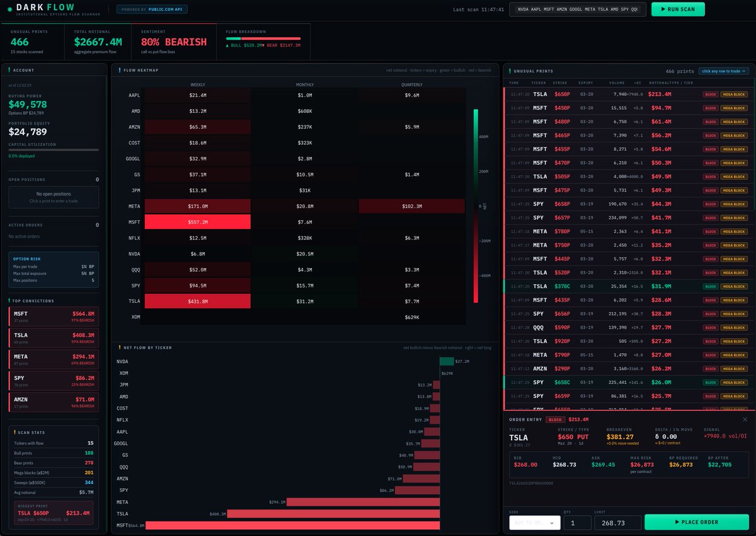Click the Option Risk settings box
The width and height of the screenshot is (756, 536).
54,270
